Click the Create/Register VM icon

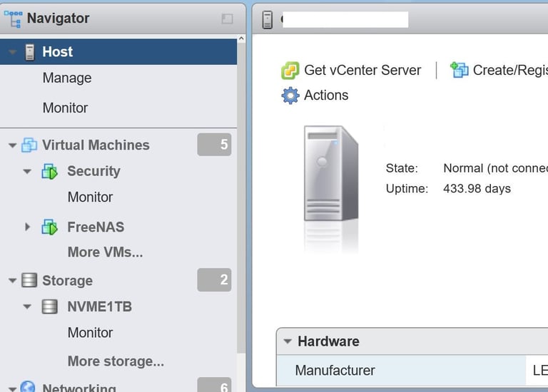[460, 70]
